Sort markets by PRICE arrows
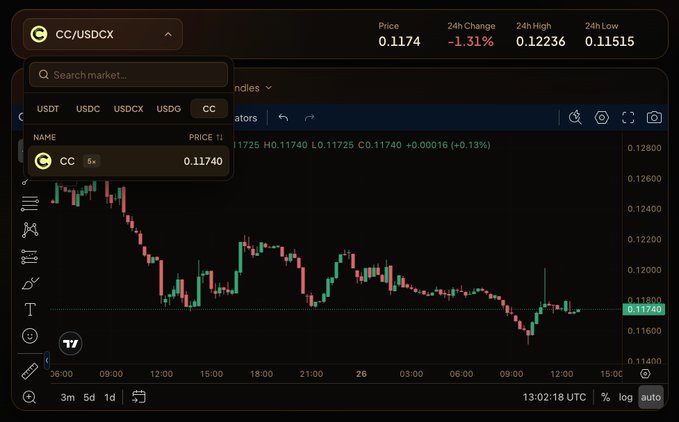This screenshot has height=422, width=679. [x=220, y=137]
